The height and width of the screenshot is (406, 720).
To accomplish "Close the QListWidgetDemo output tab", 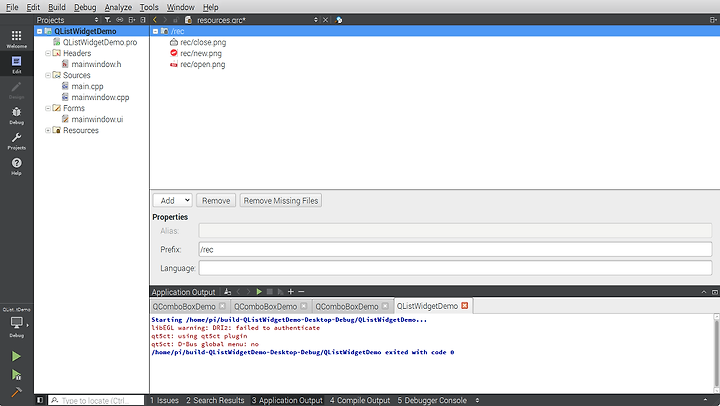I will [465, 305].
